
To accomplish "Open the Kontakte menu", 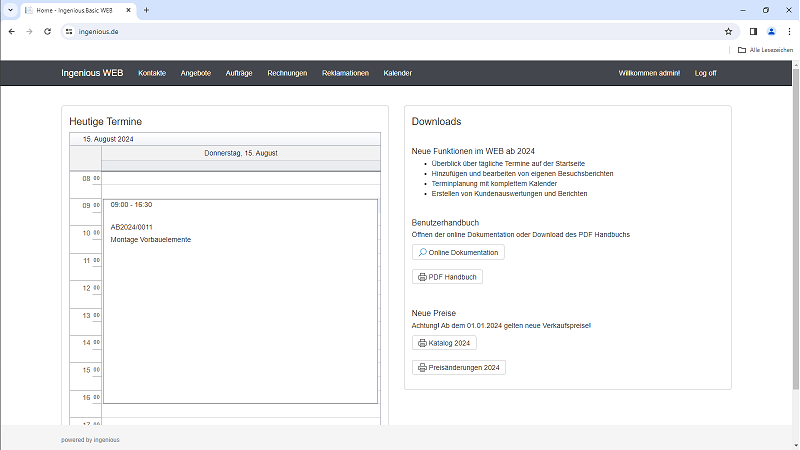I will [x=152, y=73].
